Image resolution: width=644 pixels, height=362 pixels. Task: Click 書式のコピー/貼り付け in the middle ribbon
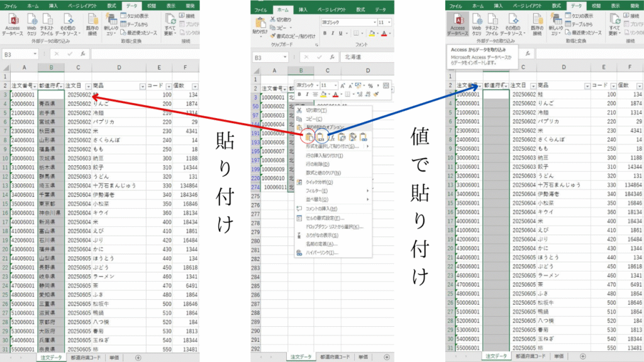coord(293,36)
